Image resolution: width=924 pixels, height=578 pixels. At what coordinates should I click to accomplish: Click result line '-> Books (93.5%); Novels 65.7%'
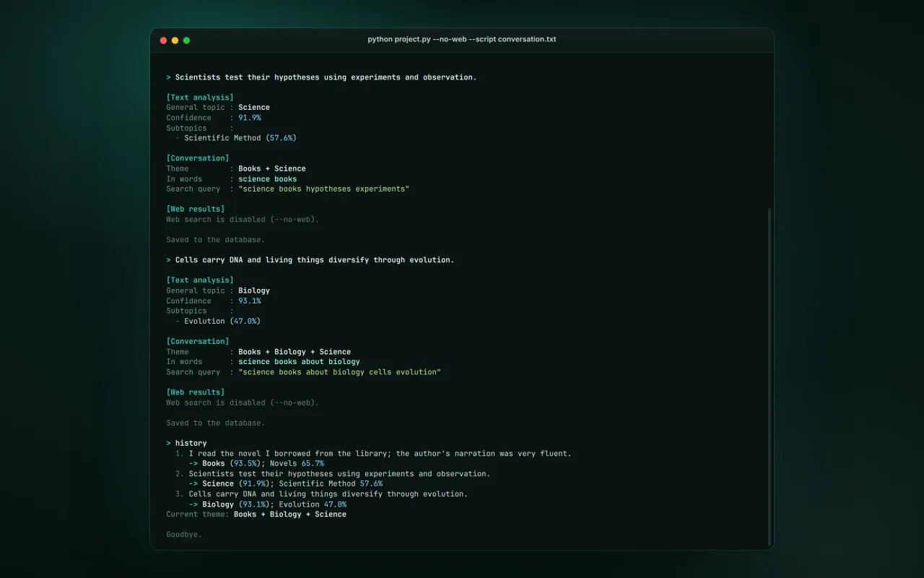click(256, 464)
